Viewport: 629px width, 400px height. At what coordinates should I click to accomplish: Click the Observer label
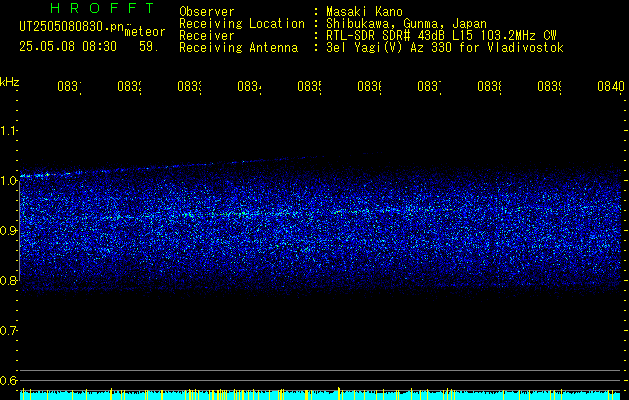[207, 11]
